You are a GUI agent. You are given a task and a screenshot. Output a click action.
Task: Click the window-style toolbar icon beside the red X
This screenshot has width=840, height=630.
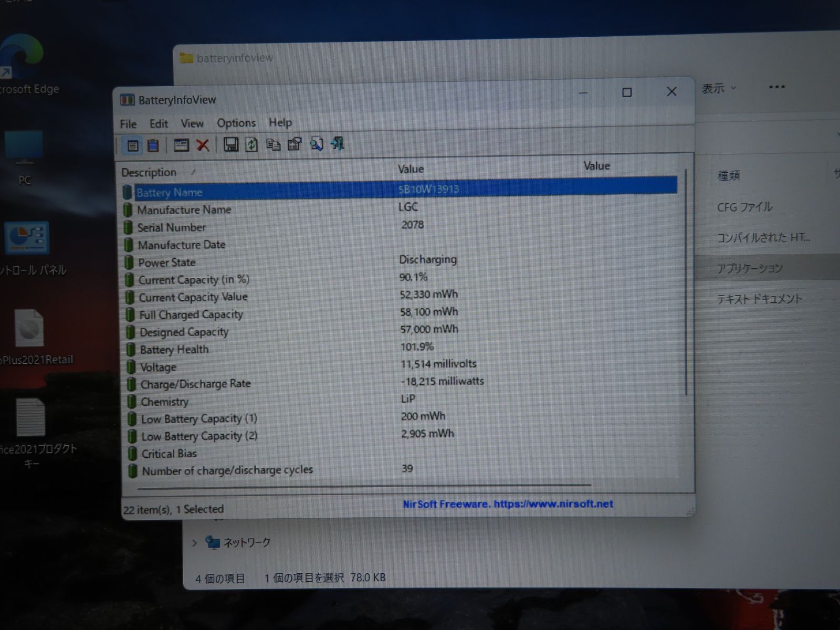coord(181,145)
